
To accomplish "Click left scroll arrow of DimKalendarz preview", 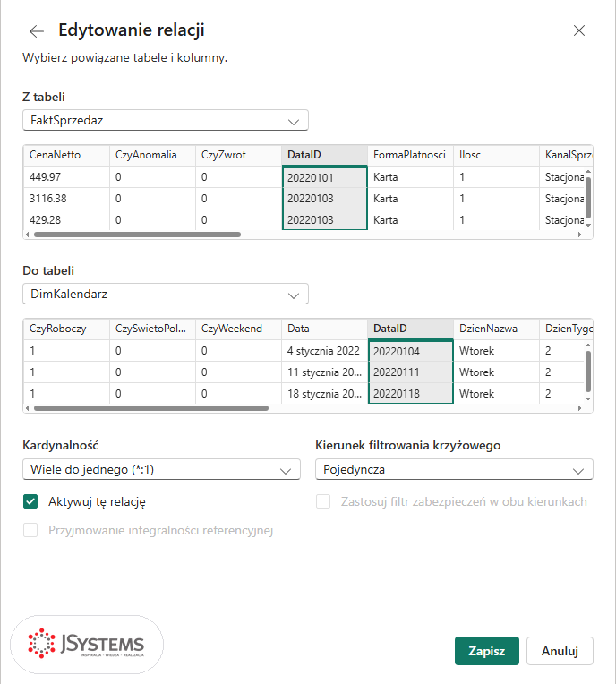I will pyautogui.click(x=28, y=408).
